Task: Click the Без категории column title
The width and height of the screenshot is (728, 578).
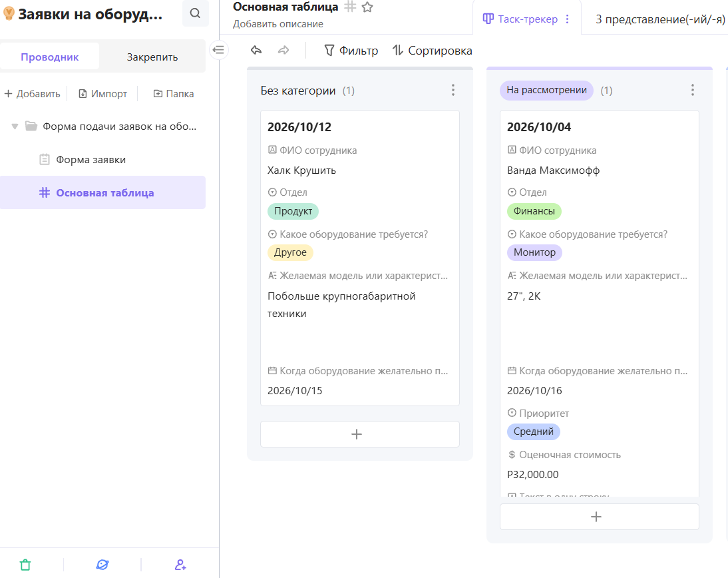Action: pyautogui.click(x=298, y=91)
